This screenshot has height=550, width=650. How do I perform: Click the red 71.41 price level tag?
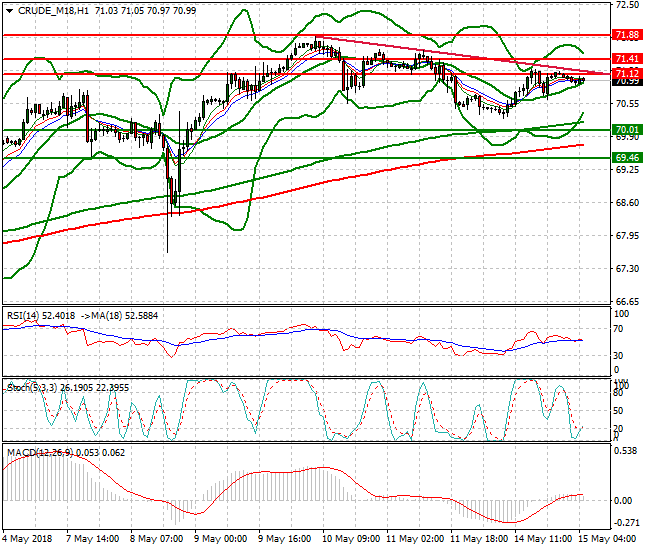627,59
